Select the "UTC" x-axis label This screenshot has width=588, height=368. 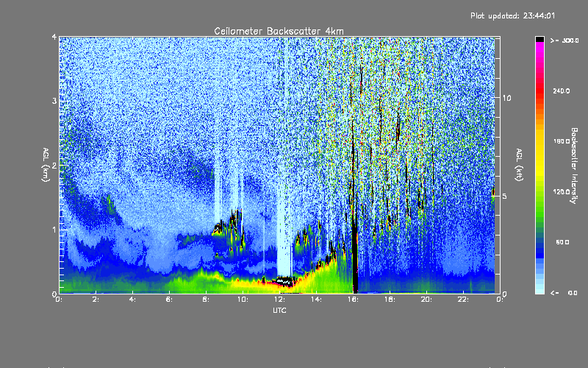point(279,310)
